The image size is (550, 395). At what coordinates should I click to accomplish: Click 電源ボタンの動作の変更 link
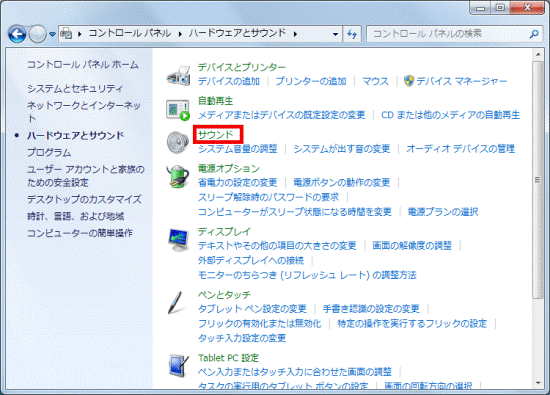pyautogui.click(x=342, y=182)
